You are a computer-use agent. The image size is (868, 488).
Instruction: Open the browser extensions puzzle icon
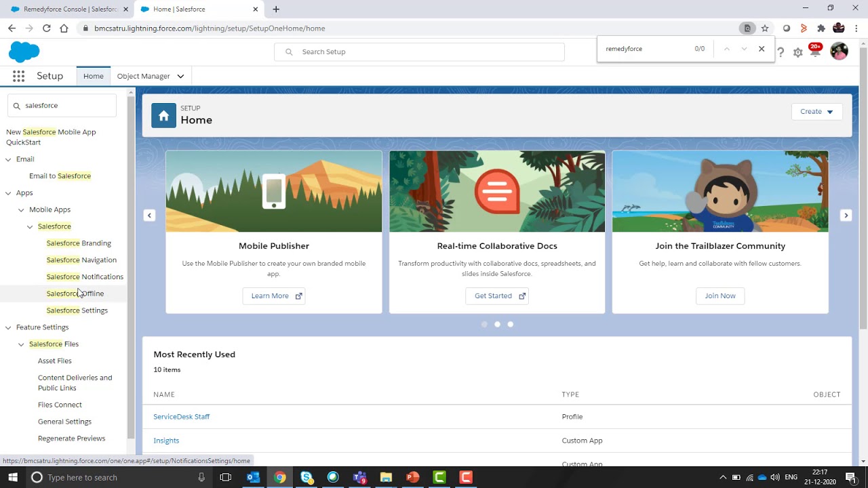pos(821,28)
